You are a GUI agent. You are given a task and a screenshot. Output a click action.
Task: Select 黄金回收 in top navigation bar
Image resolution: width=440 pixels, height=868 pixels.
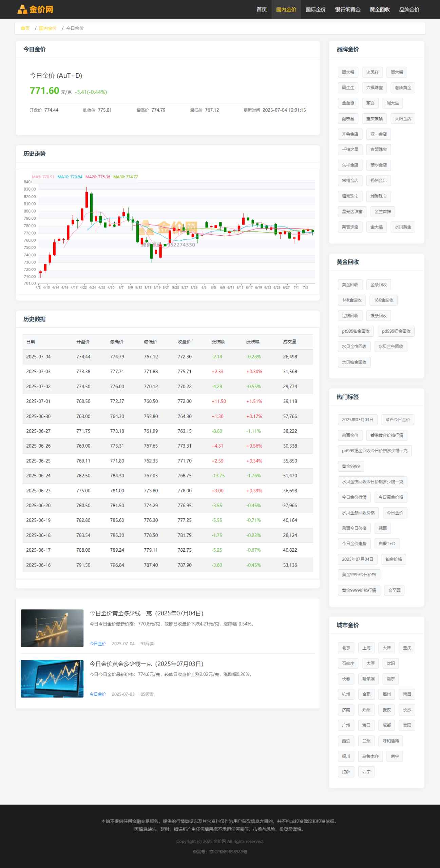coord(380,9)
